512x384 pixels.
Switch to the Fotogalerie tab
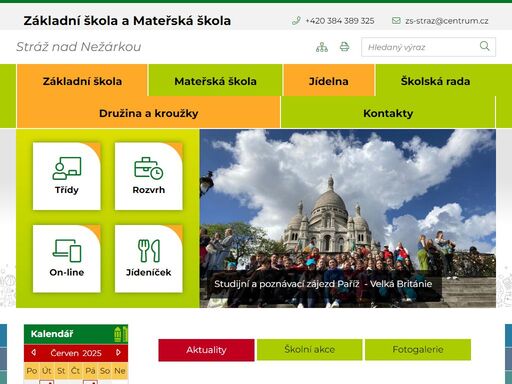(418, 349)
